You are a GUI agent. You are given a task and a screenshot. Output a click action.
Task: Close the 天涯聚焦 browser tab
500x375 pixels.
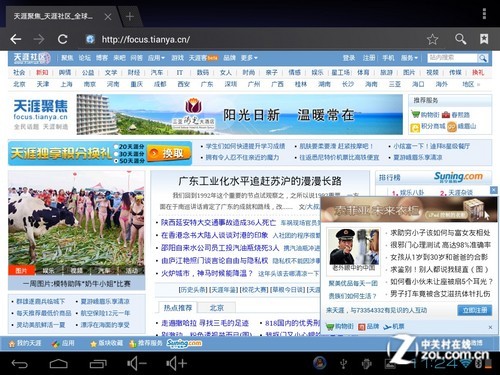coord(108,17)
